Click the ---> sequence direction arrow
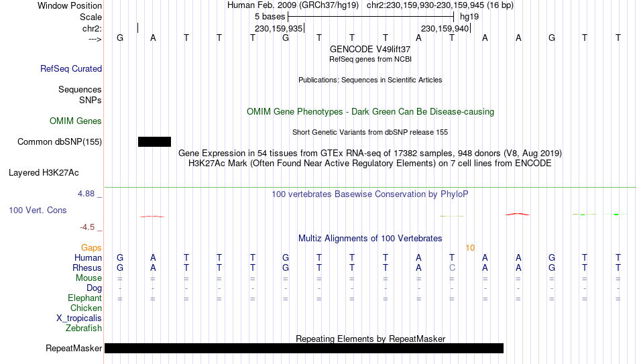The height and width of the screenshot is (364, 637). [x=95, y=39]
